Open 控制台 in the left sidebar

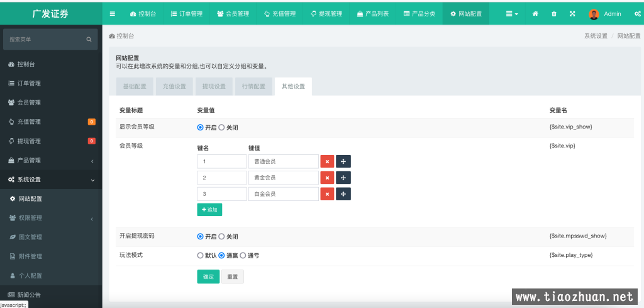tap(51, 64)
